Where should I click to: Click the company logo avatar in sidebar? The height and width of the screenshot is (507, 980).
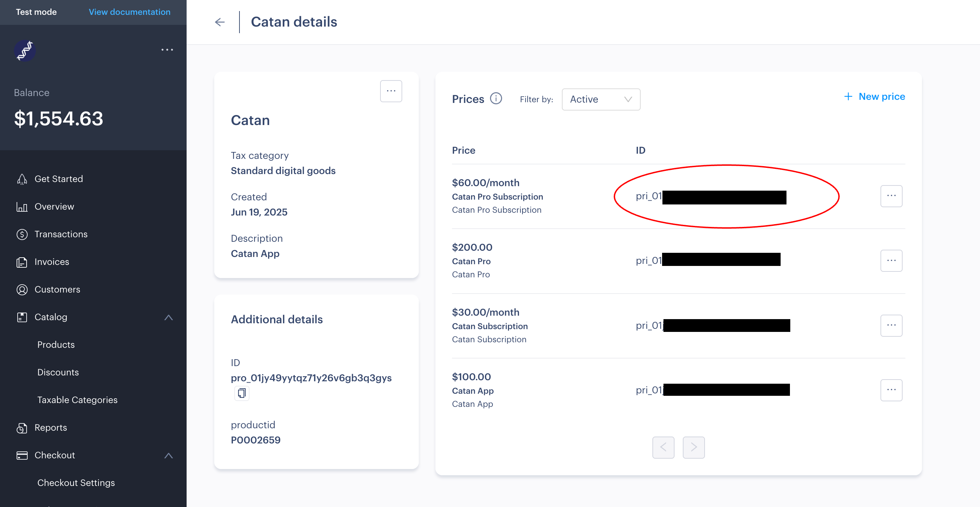[25, 50]
